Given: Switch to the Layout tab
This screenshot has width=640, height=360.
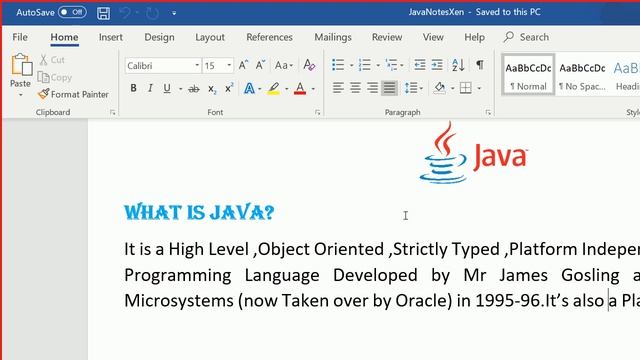Looking at the screenshot, I should click(210, 37).
